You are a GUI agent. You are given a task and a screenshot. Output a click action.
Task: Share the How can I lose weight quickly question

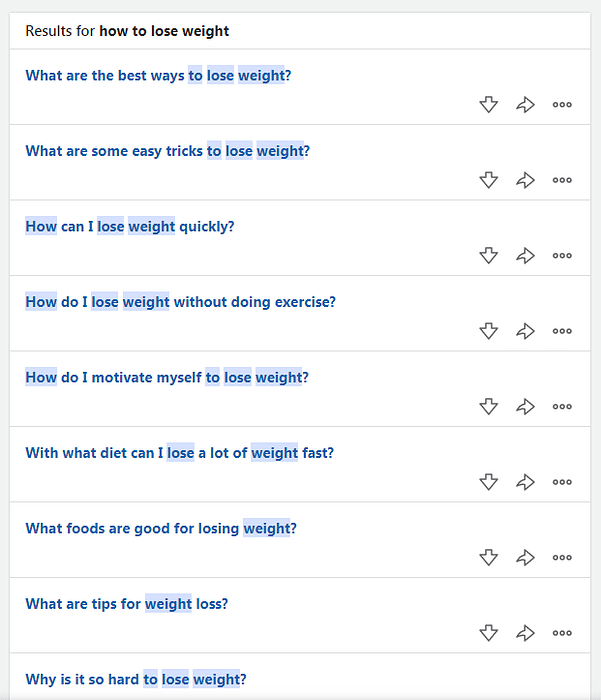point(525,255)
